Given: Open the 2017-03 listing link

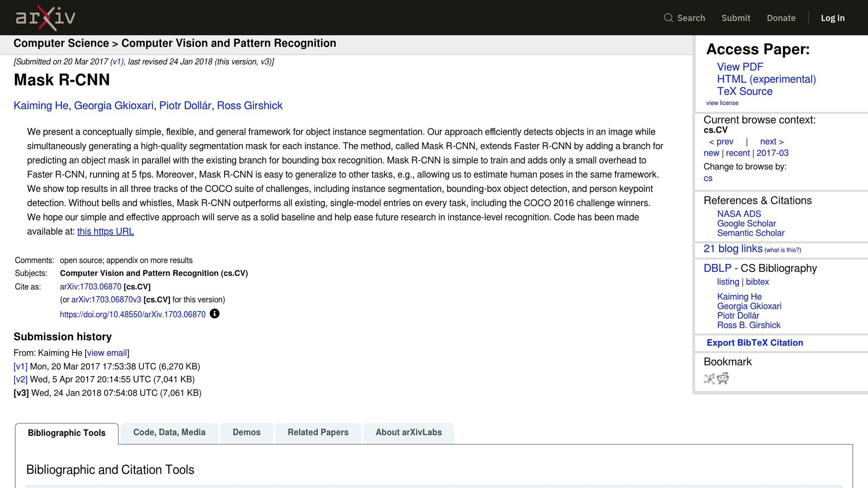Looking at the screenshot, I should point(772,153).
